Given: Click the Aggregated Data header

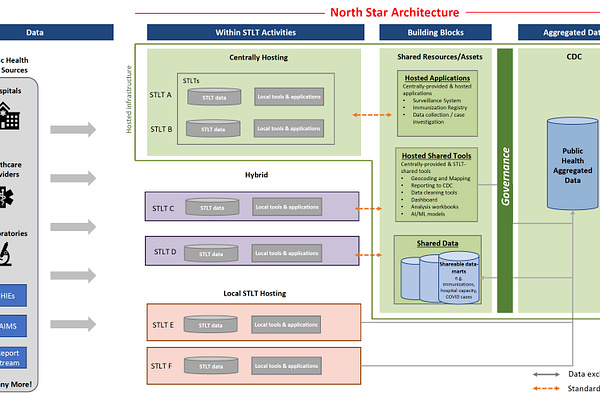Looking at the screenshot, I should pos(559,33).
